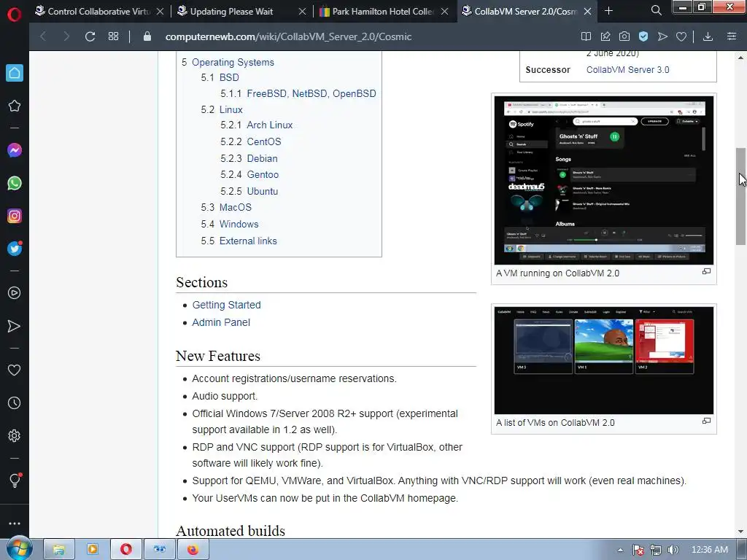
Task: Open volume speaker tray icon
Action: click(673, 550)
